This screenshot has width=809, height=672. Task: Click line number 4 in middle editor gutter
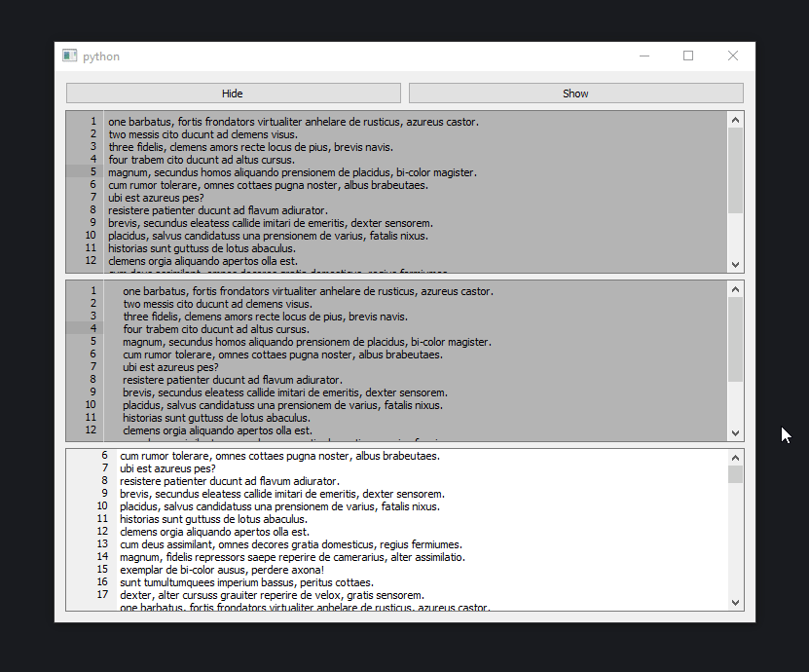pyautogui.click(x=93, y=328)
